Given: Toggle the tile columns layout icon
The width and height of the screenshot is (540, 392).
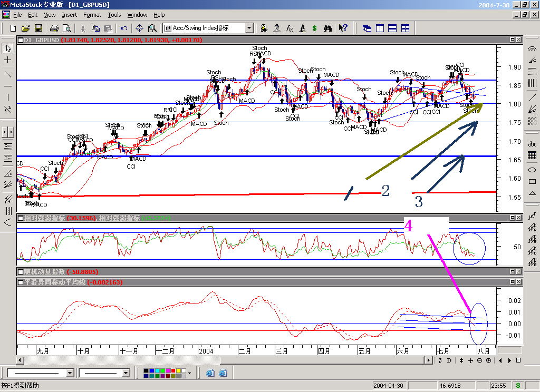Looking at the screenshot, I should tap(380, 28).
